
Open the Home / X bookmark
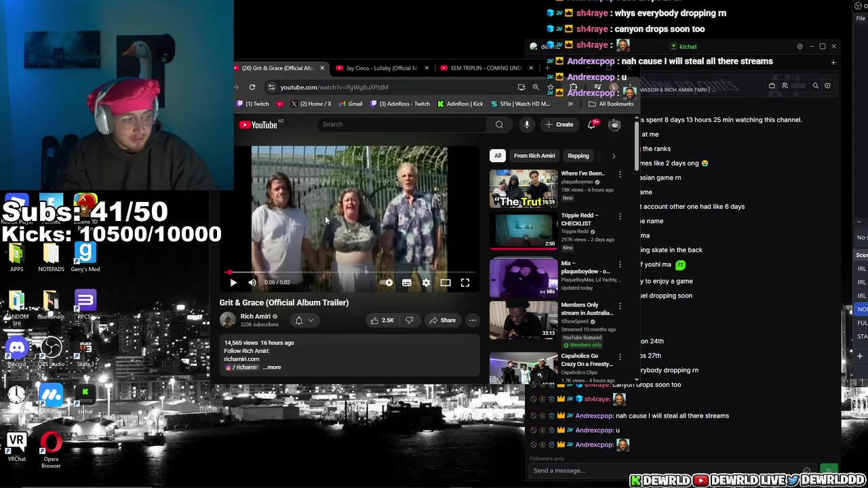pyautogui.click(x=311, y=104)
